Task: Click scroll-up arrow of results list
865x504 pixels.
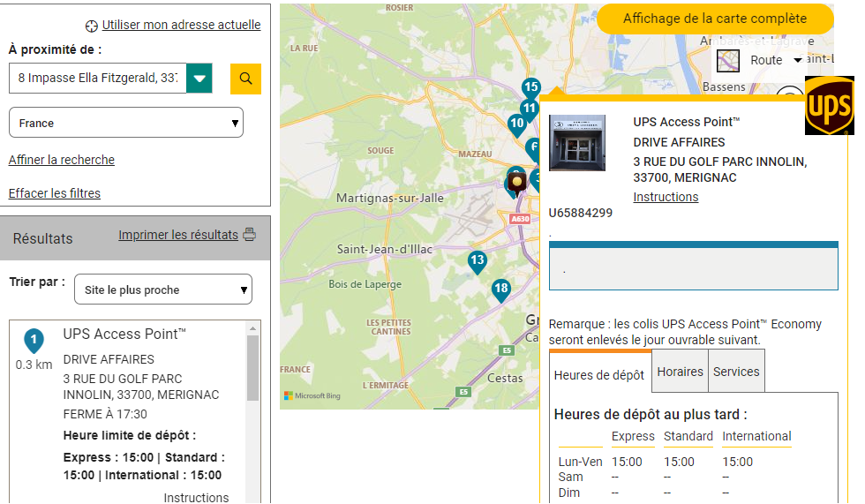Action: tap(252, 328)
